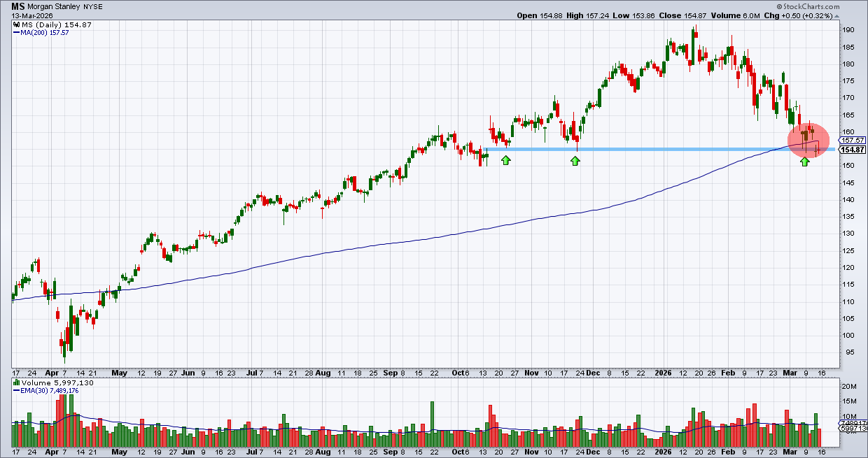
Task: Click the 140 price axis label
Action: [848, 200]
